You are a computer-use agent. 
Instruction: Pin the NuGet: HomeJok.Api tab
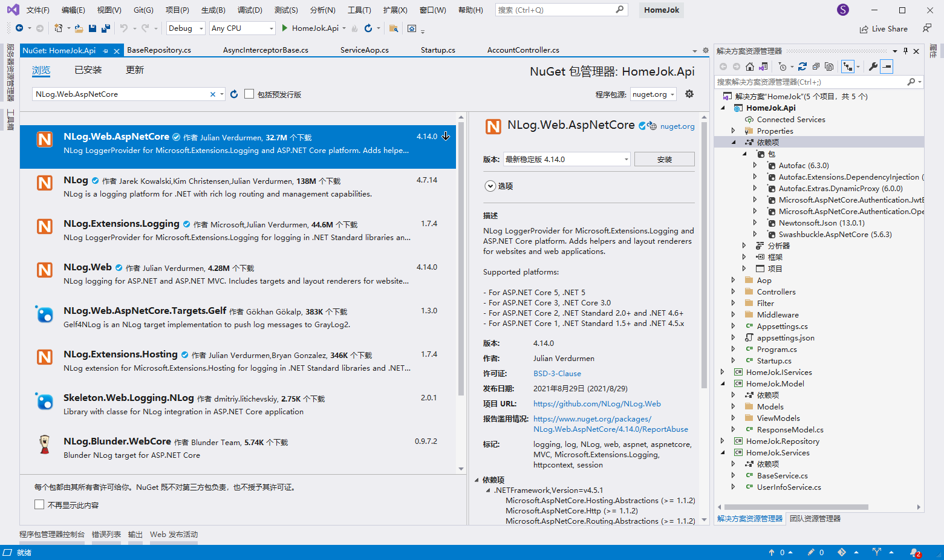pyautogui.click(x=105, y=51)
